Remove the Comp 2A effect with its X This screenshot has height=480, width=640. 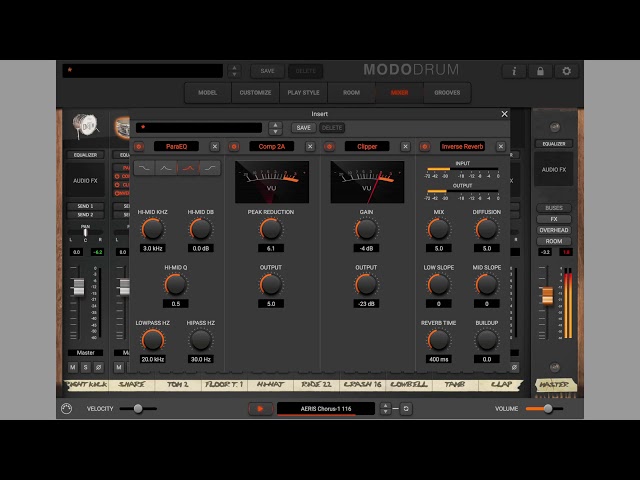(x=310, y=147)
